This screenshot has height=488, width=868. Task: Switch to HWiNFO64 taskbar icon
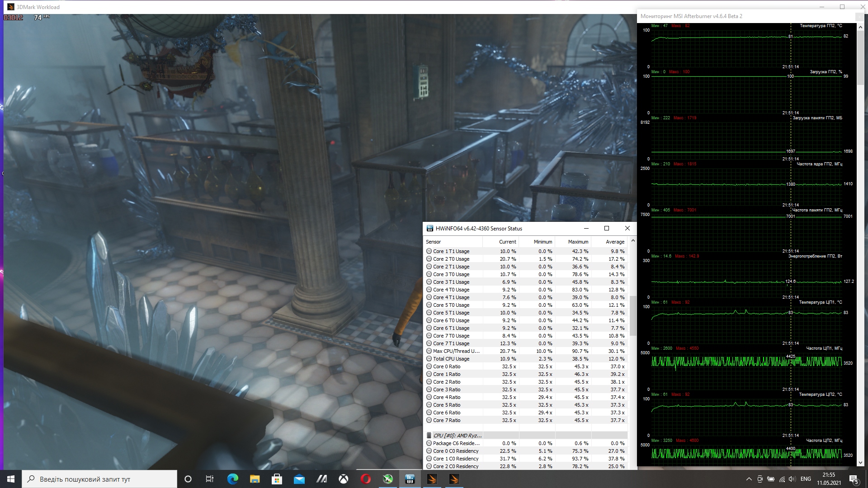[410, 479]
